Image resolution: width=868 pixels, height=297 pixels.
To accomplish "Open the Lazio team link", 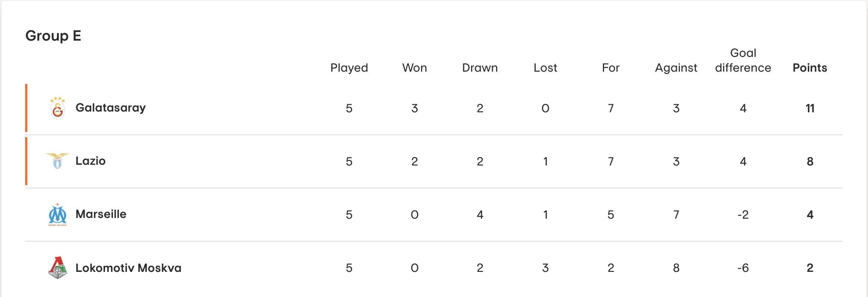I will pos(91,161).
